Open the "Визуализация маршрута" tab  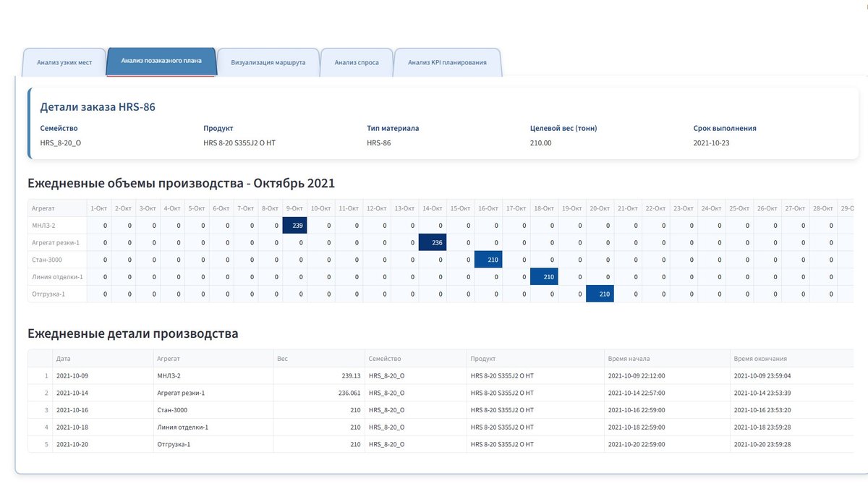[268, 62]
